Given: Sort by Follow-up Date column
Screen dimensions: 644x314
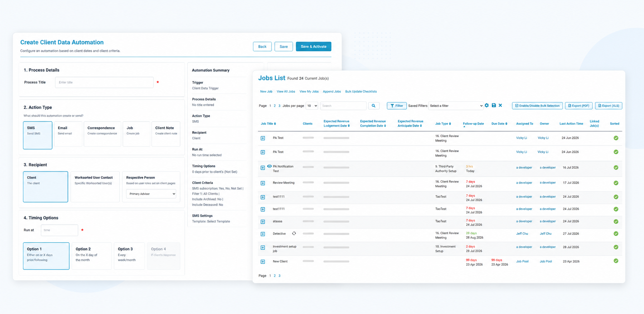Looking at the screenshot, I should click(473, 124).
